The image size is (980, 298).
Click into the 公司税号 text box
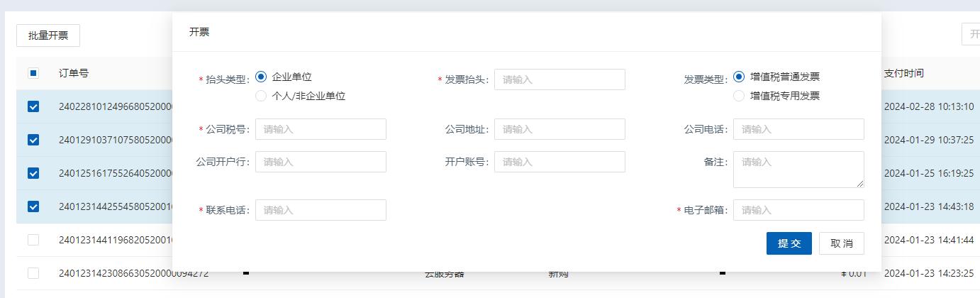321,129
